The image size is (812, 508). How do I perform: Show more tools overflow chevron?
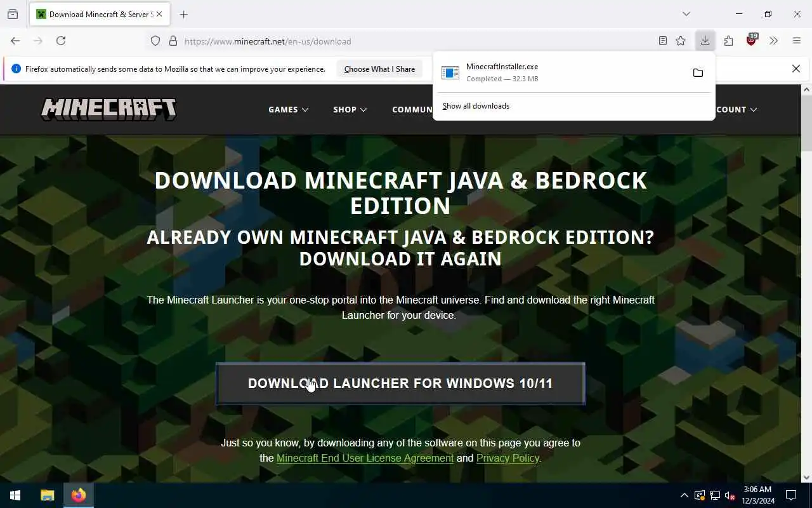tap(773, 41)
